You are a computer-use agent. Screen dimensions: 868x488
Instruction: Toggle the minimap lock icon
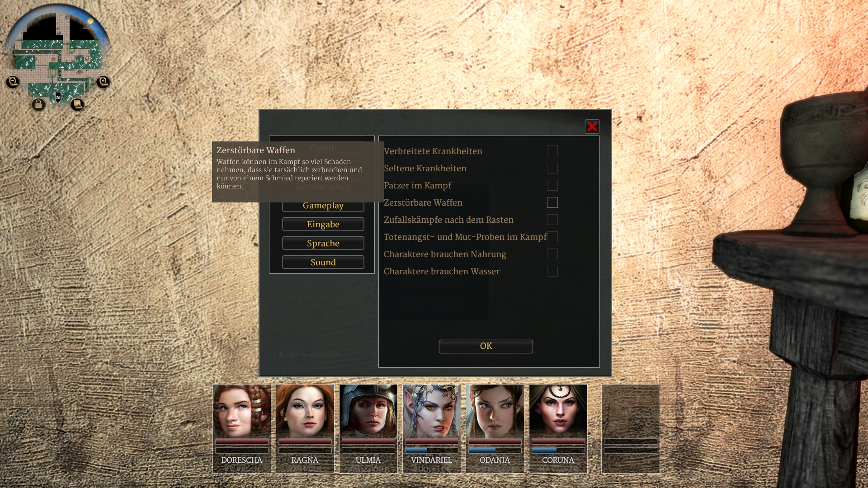[38, 105]
